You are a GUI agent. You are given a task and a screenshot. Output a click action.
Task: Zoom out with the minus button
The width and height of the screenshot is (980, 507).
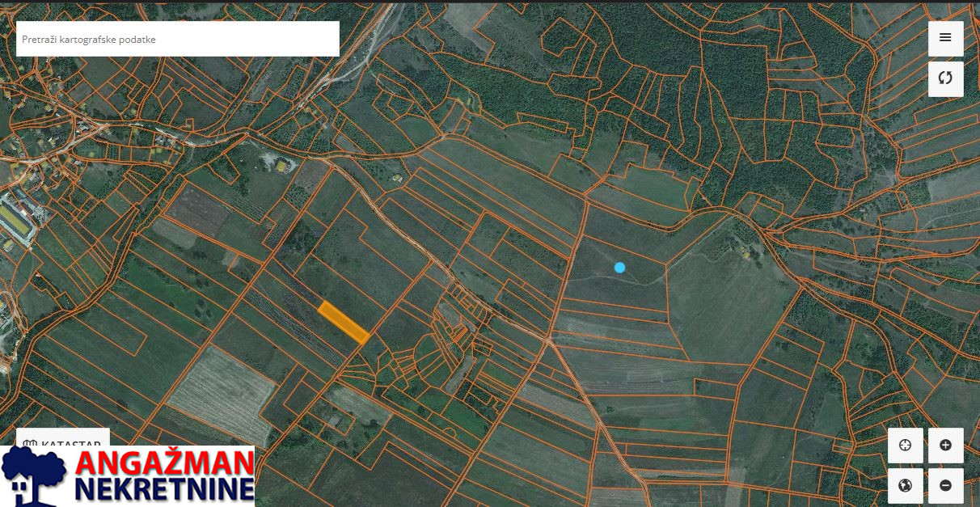pos(945,486)
